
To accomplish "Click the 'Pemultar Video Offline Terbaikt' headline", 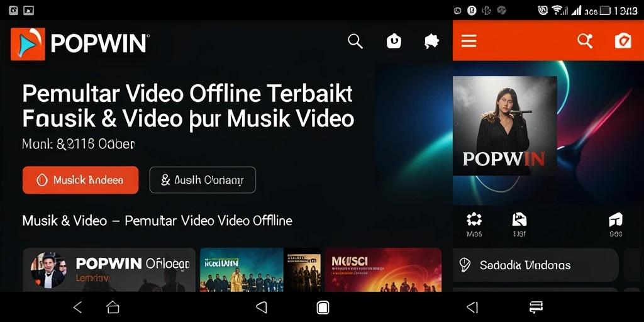I will [187, 94].
